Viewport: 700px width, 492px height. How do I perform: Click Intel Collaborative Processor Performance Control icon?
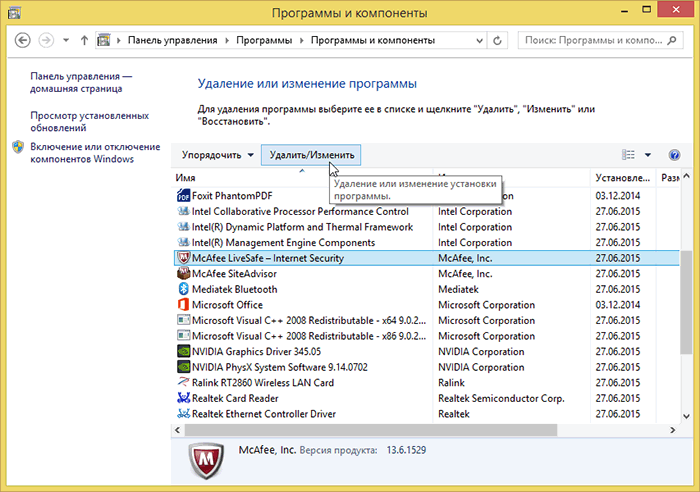tap(183, 211)
